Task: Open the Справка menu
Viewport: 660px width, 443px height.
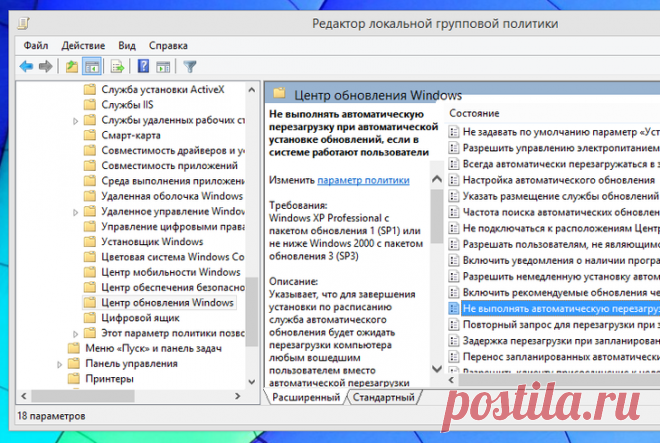Action: click(x=168, y=45)
